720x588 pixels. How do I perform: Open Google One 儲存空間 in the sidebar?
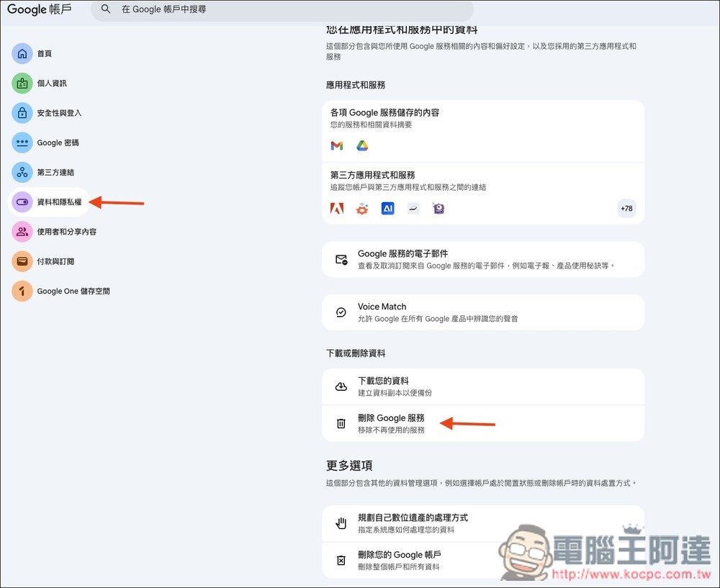(x=61, y=291)
